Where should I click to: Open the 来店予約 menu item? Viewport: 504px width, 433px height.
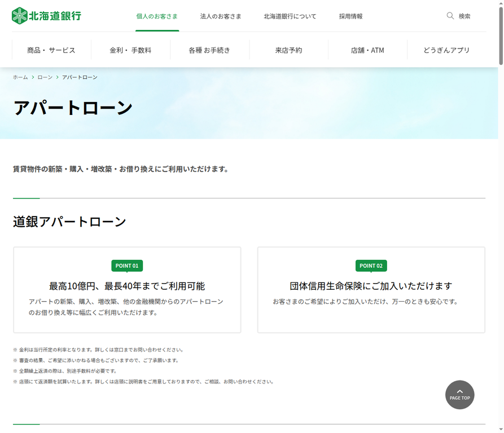(x=288, y=50)
